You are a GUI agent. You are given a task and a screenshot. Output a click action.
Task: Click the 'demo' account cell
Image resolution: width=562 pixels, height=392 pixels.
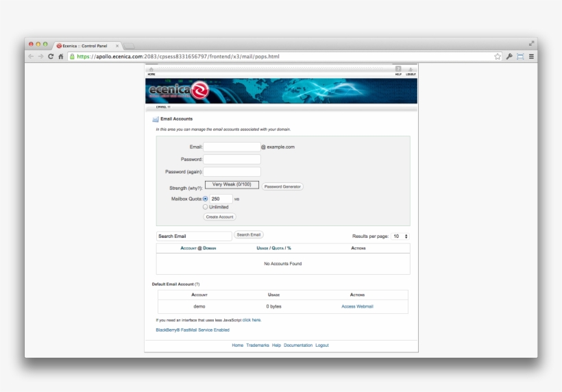[x=199, y=306]
